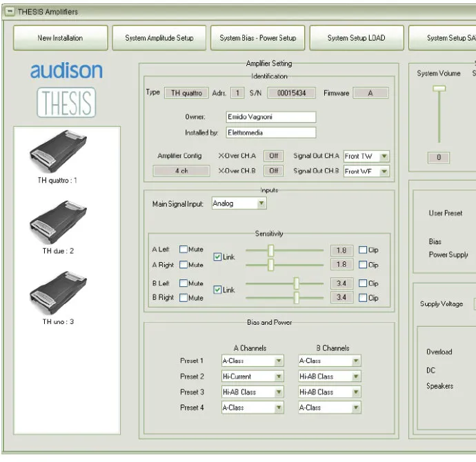The height and width of the screenshot is (462, 476).
Task: Select the TH due : 2 amplifier image
Action: 58,222
